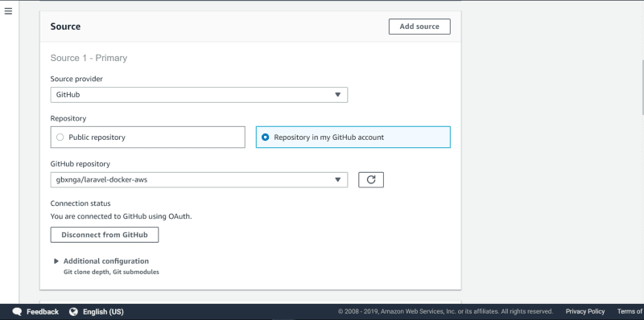The width and height of the screenshot is (644, 320).
Task: Click the globe language icon
Action: coord(73,311)
